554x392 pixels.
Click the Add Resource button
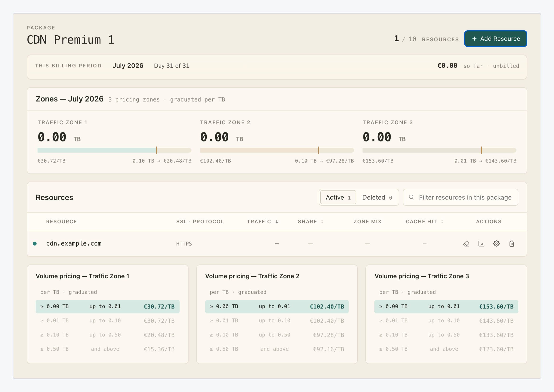[496, 39]
